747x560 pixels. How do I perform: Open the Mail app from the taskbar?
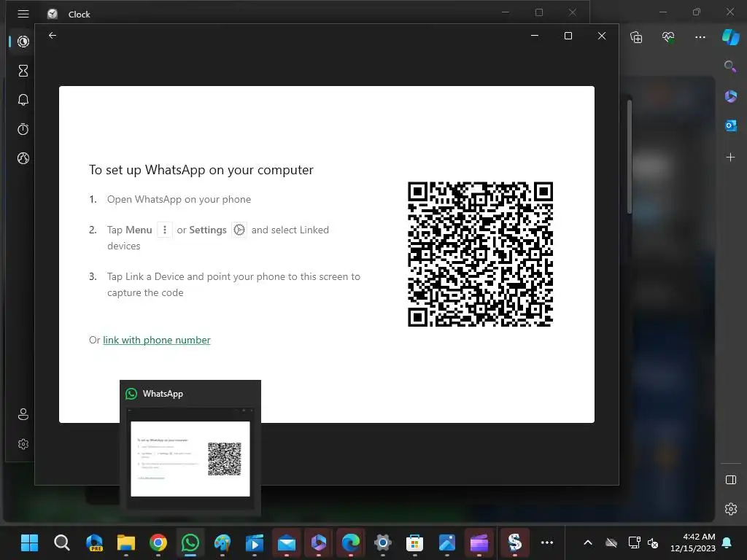[x=286, y=542]
